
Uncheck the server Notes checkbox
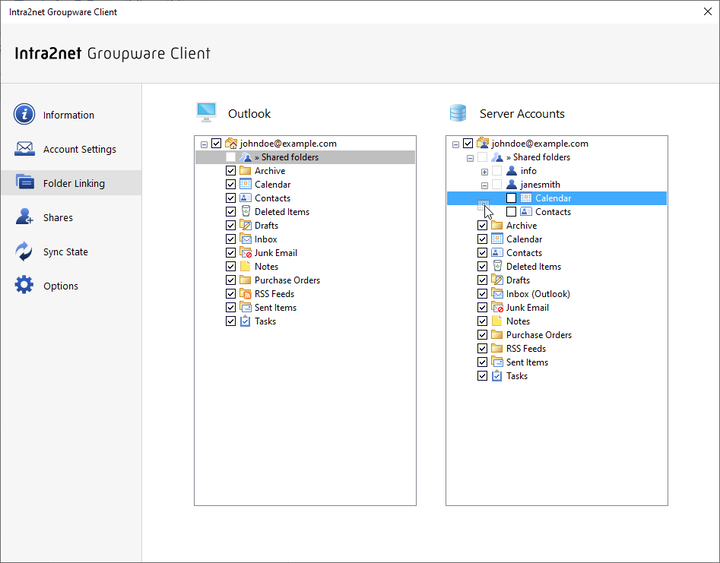(482, 321)
